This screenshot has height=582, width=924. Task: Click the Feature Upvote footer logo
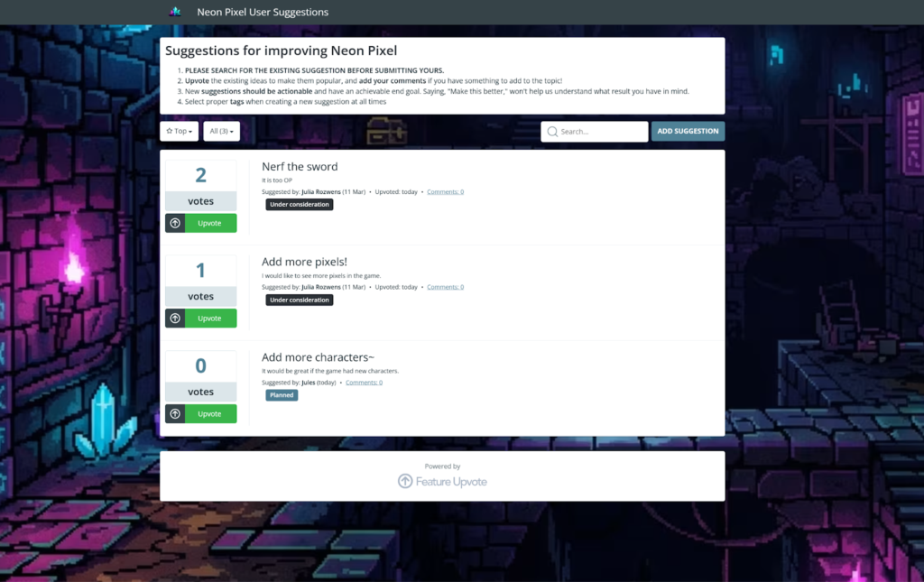tap(442, 482)
